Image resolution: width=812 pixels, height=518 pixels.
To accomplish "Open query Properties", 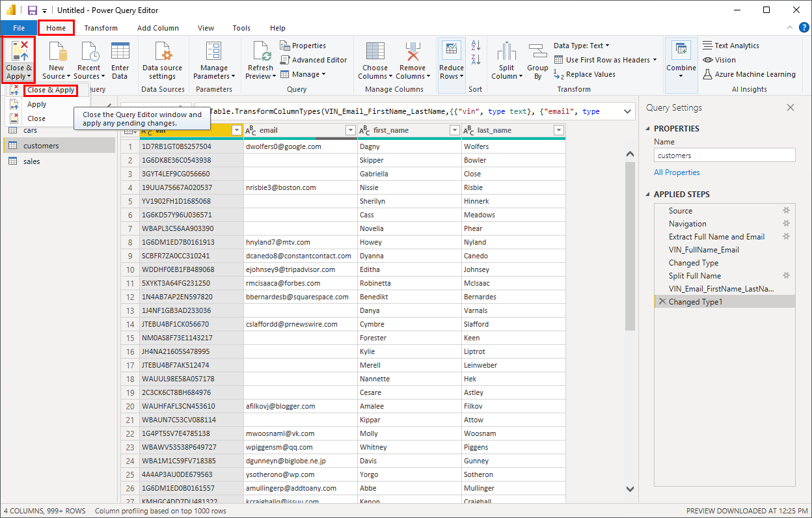I will pyautogui.click(x=303, y=46).
